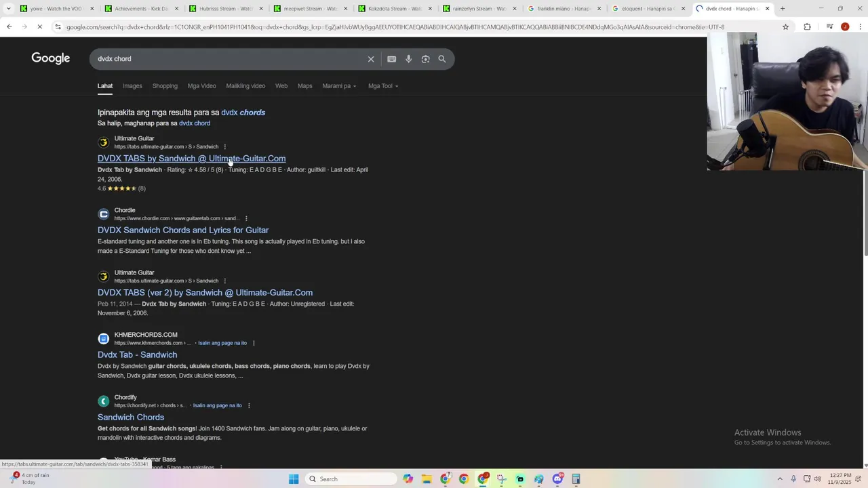Stop loading the page

tap(39, 26)
